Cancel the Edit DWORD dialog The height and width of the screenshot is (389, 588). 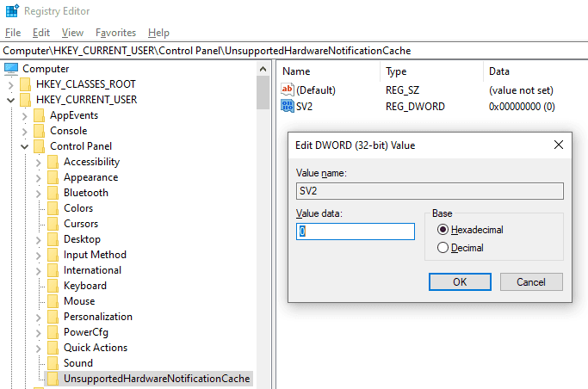pos(531,281)
